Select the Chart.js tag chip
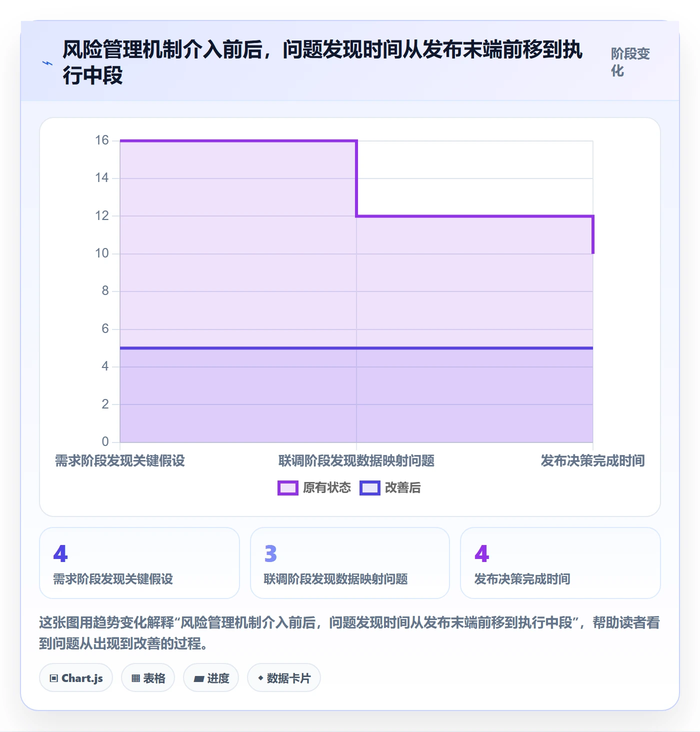Image resolution: width=700 pixels, height=732 pixels. 76,678
